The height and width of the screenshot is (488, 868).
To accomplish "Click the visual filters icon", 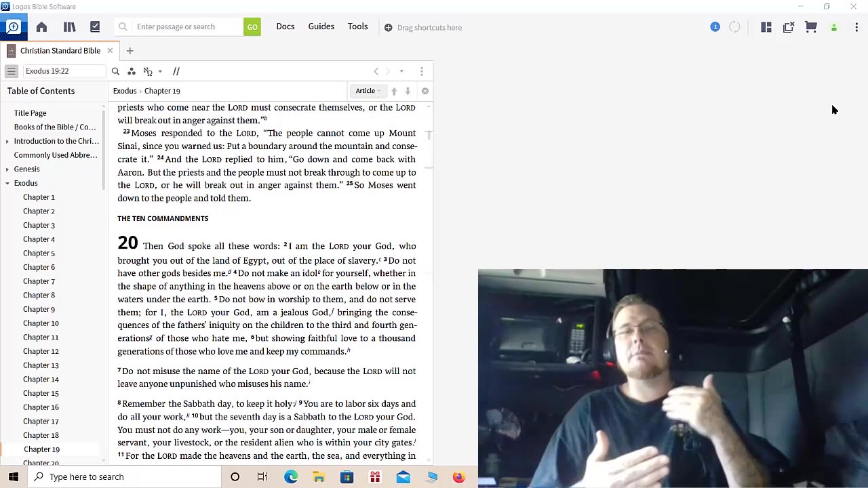I will 132,71.
